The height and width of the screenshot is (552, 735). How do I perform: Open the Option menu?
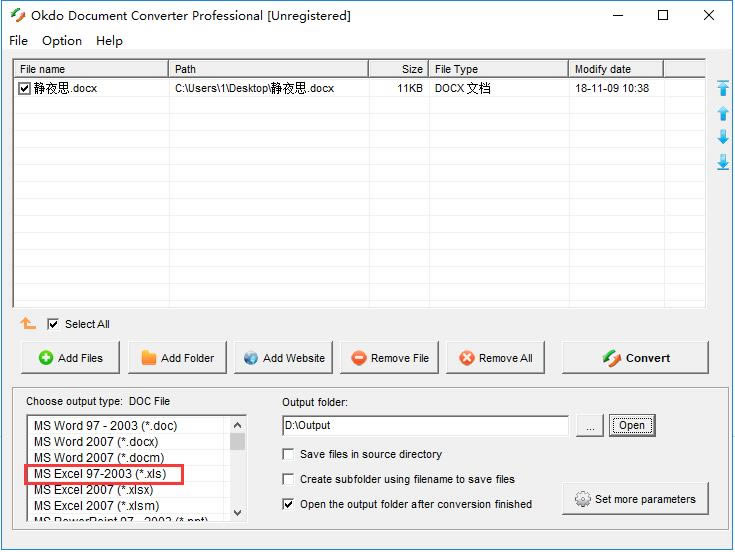coord(62,41)
